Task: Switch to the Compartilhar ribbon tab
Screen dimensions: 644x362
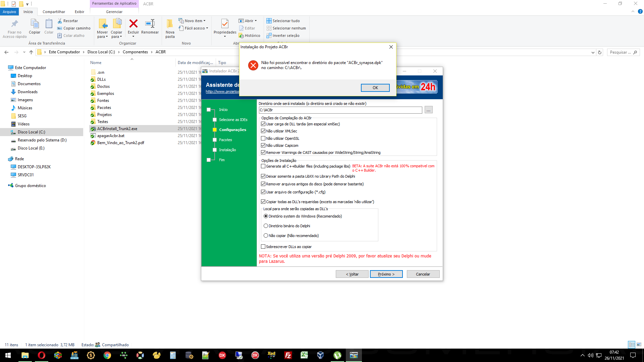Action: tap(54, 12)
